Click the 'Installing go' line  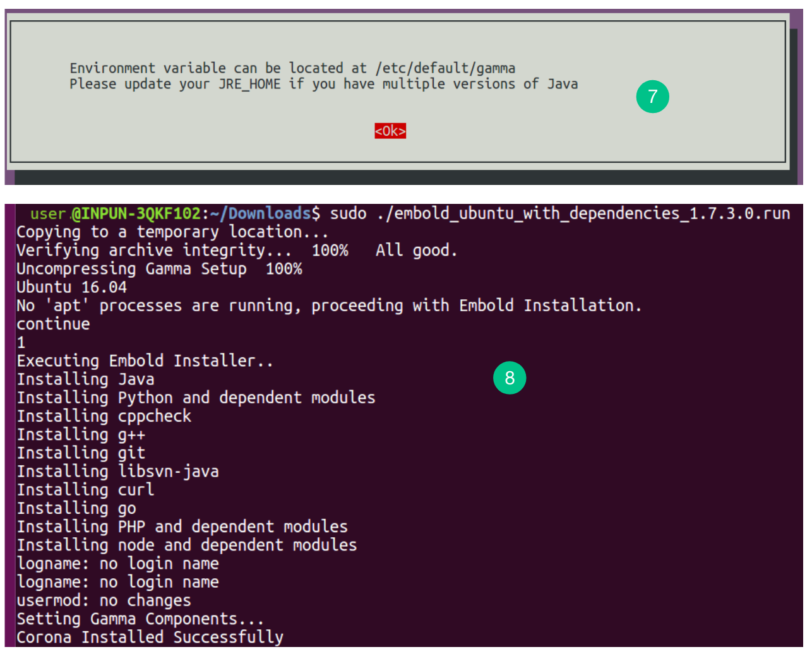pyautogui.click(x=76, y=508)
